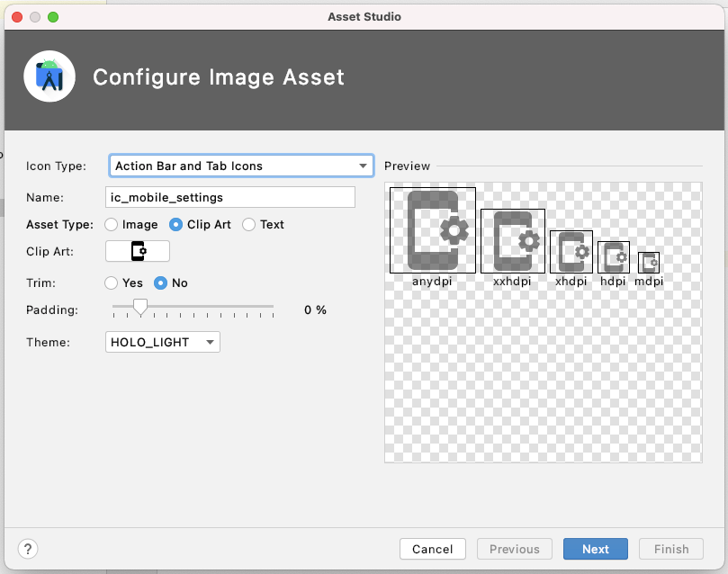Click the Preview section label
This screenshot has width=728, height=574.
coord(407,166)
